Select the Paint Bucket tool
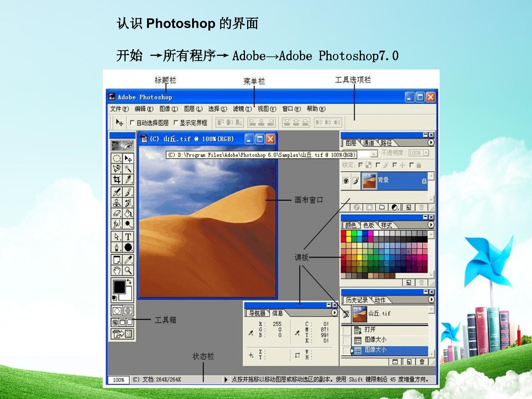Image resolution: width=532 pixels, height=399 pixels. [128, 213]
